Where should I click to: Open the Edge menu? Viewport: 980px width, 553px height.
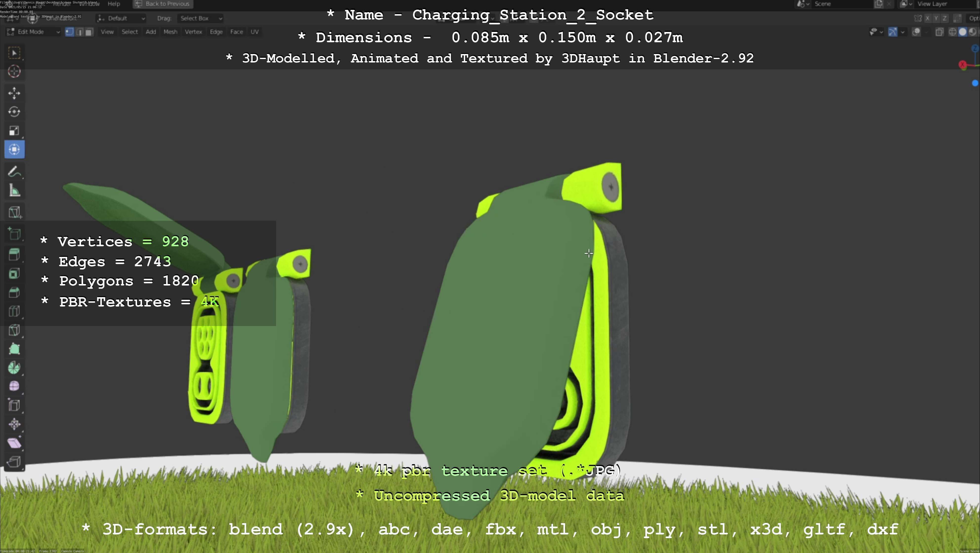(216, 32)
